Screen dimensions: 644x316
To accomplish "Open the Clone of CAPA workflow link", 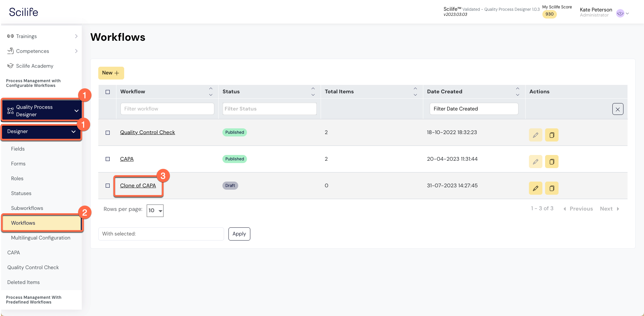I will point(138,186).
